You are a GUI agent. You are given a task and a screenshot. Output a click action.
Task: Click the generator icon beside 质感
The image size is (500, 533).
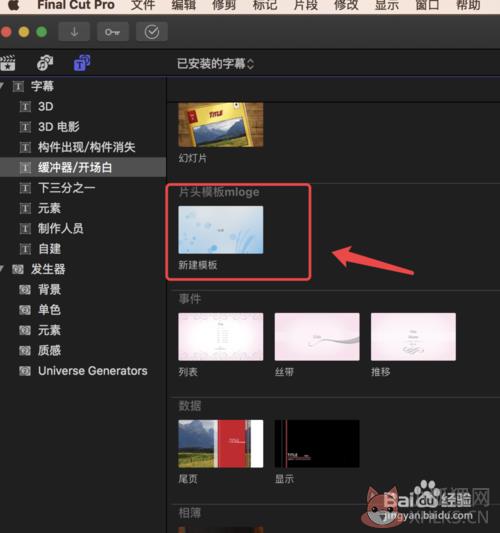25,350
